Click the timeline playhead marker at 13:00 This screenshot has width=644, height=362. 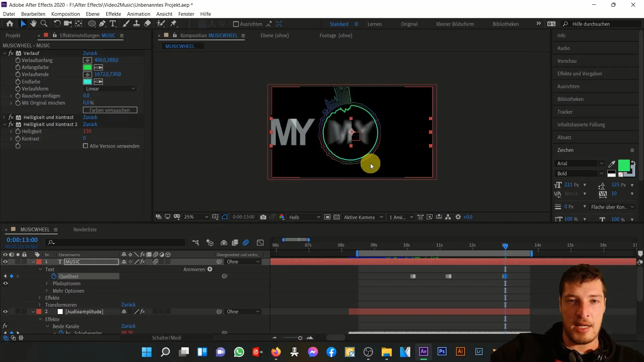[505, 245]
